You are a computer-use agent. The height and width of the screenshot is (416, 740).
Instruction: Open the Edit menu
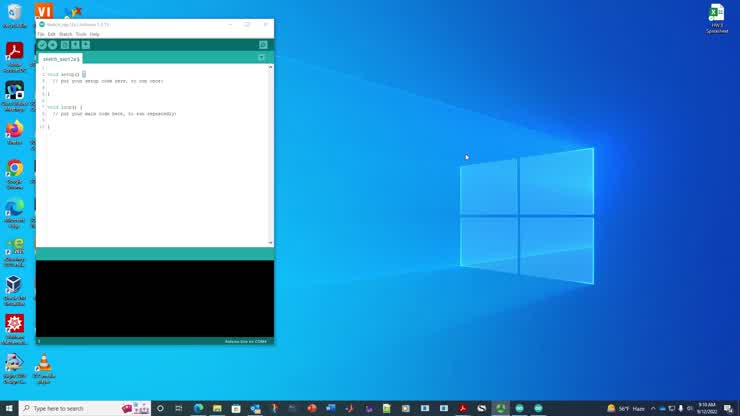click(x=52, y=34)
